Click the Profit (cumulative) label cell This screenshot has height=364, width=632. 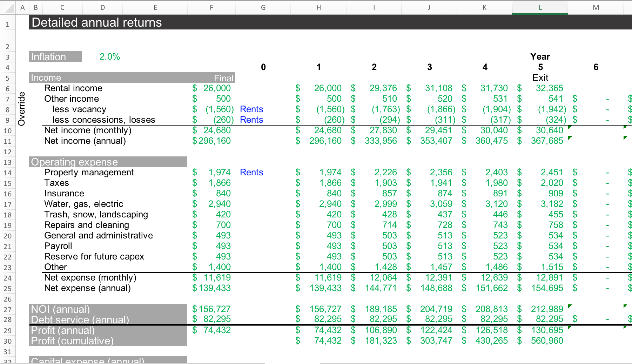pyautogui.click(x=108, y=341)
